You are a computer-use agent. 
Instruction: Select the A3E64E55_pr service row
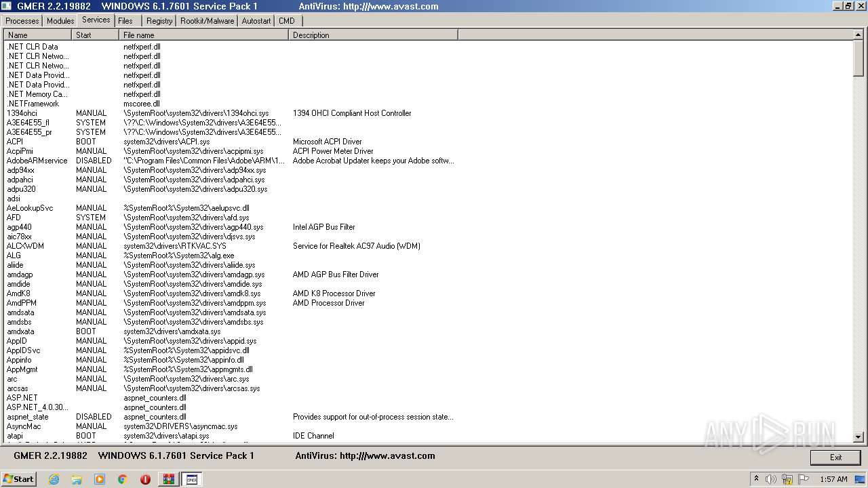point(428,132)
